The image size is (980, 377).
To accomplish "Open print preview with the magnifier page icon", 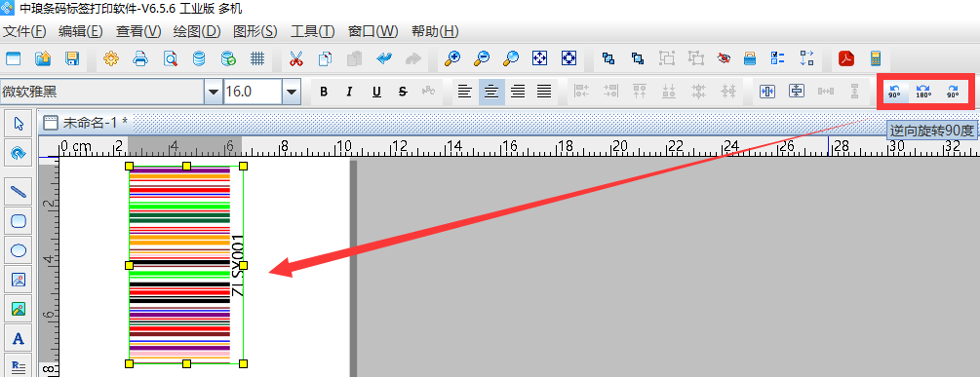I will [x=170, y=59].
